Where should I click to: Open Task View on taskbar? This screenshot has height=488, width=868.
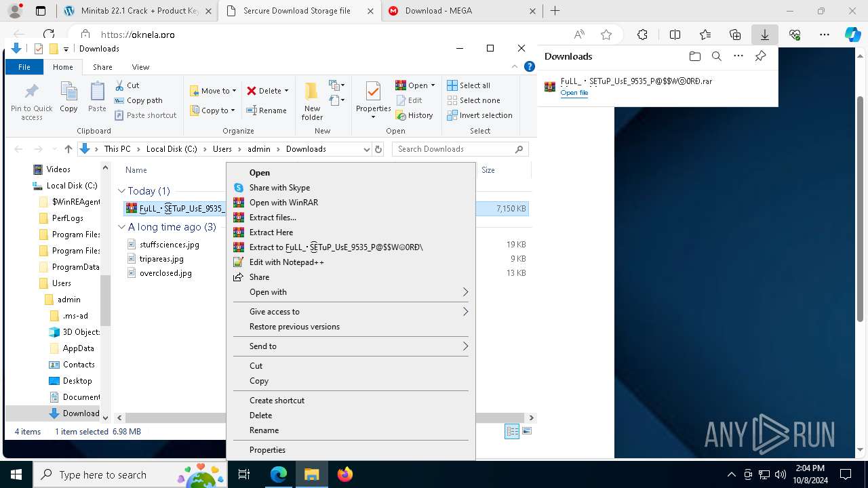pyautogui.click(x=244, y=474)
